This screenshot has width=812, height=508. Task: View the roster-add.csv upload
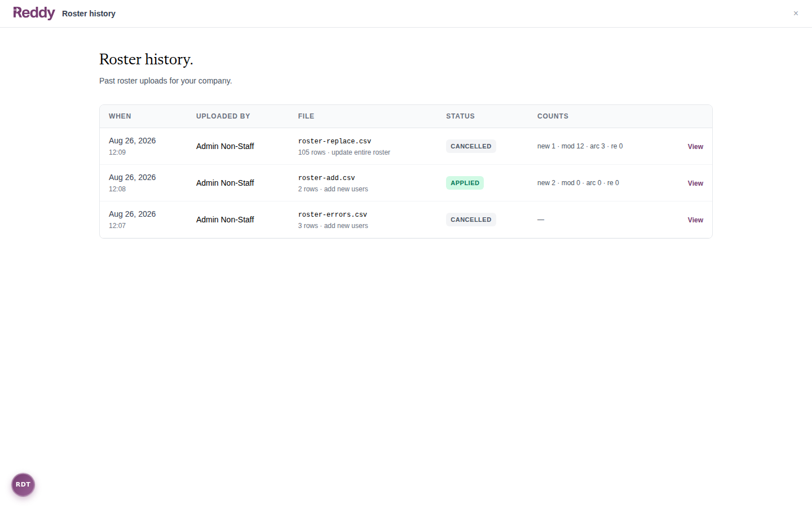695,183
